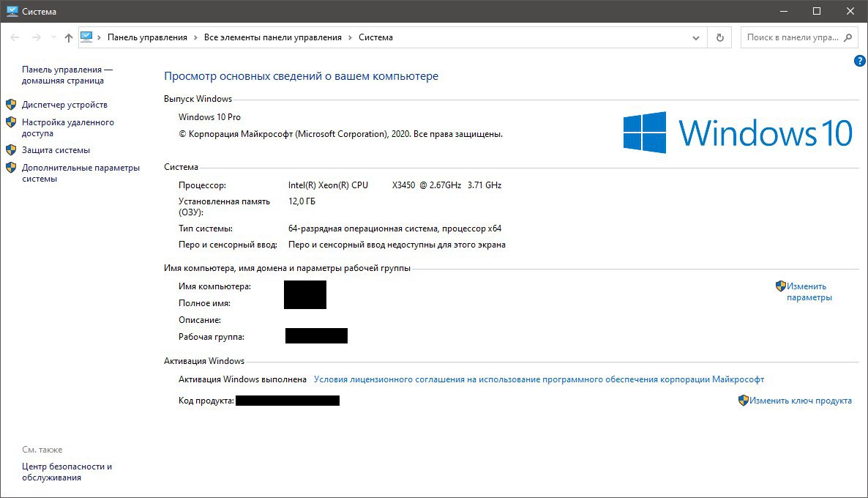Viewport: 868px width, 498px height.
Task: Click shield icon beside 'Диспетчер устройств'
Action: 11,105
